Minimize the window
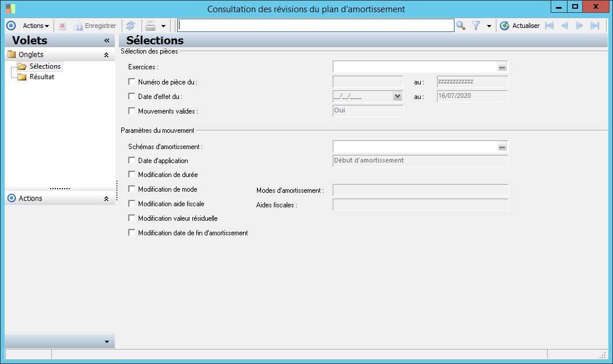The width and height of the screenshot is (613, 364). click(x=559, y=6)
